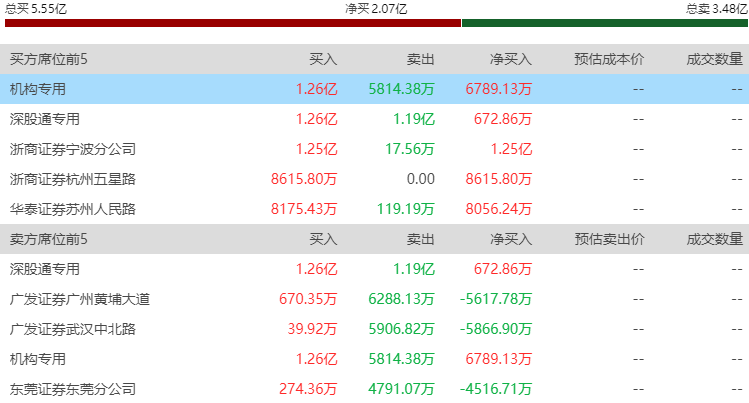Click the '卖方席位前5' column header
This screenshot has height=403, width=749.
tap(49, 239)
